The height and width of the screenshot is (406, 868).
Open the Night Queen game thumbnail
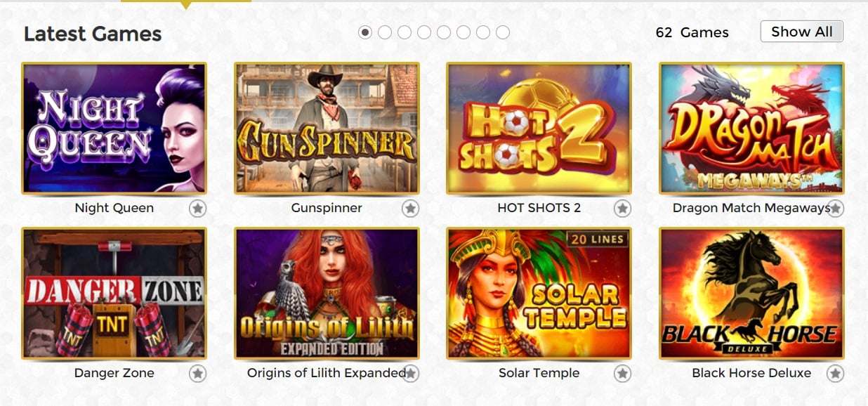[114, 128]
